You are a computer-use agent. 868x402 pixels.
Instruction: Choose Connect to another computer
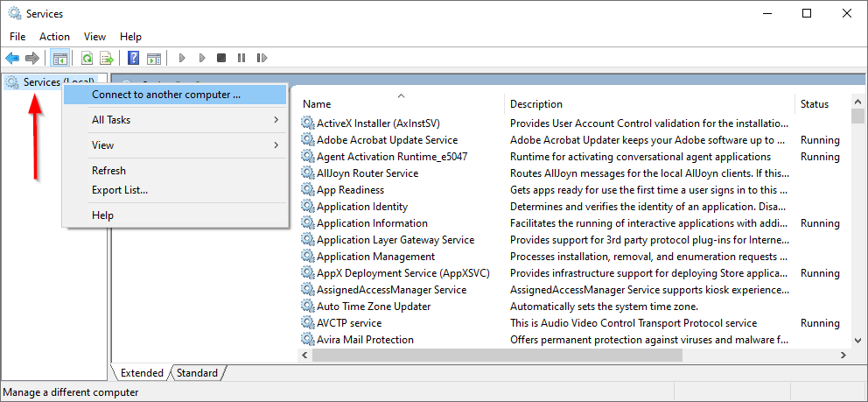(x=166, y=95)
